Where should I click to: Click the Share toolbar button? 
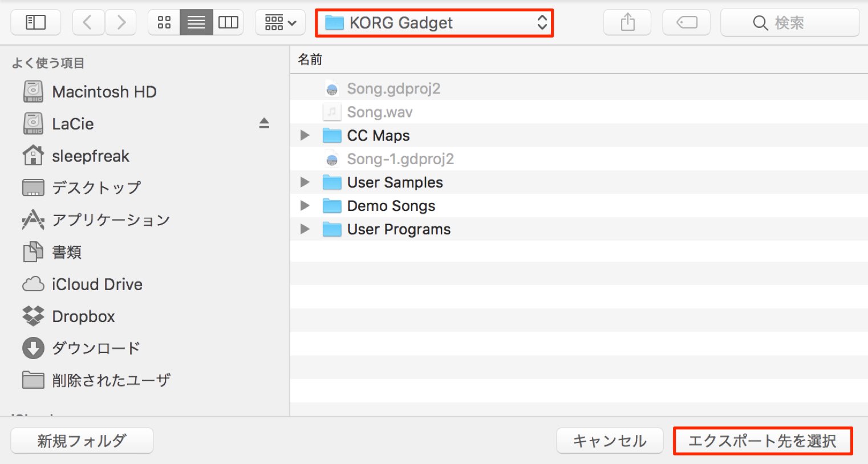627,23
